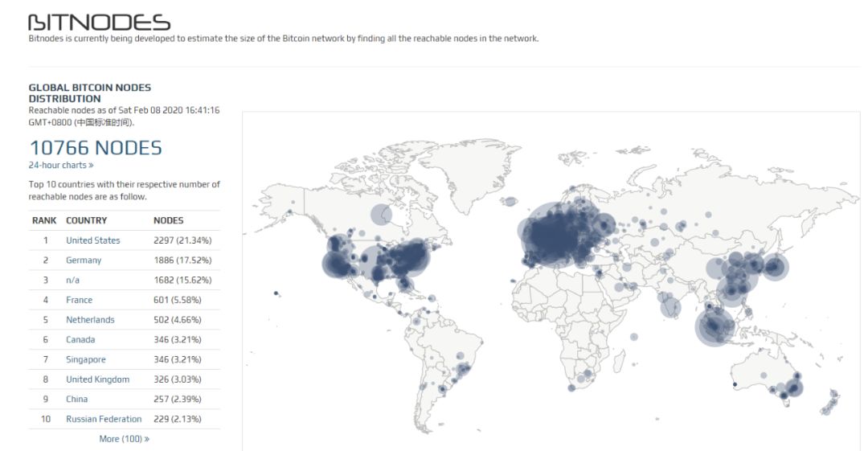Select Canada from the ranking list
This screenshot has height=451, width=868.
[80, 339]
